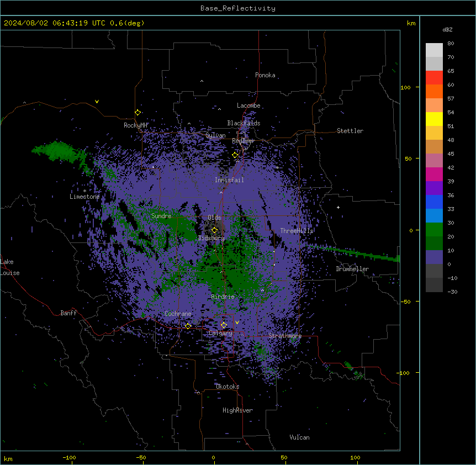Click the 50 tick on the right axis
Screen dimensions: 476x465
(408, 158)
